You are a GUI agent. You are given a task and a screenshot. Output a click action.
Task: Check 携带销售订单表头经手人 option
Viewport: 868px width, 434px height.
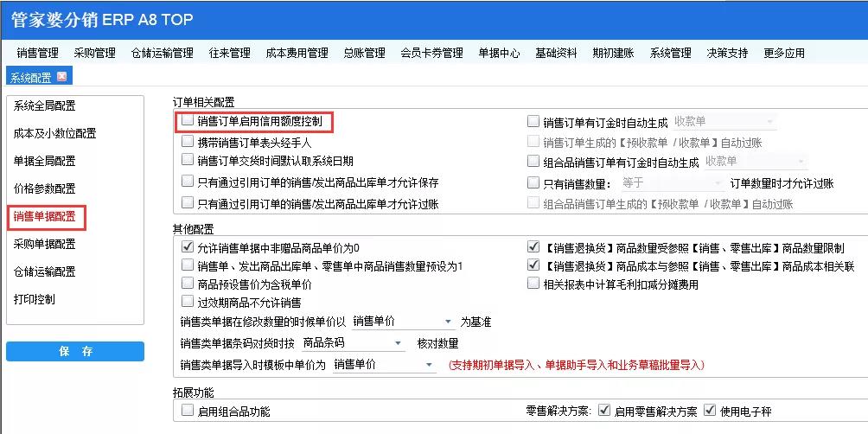pos(188,141)
